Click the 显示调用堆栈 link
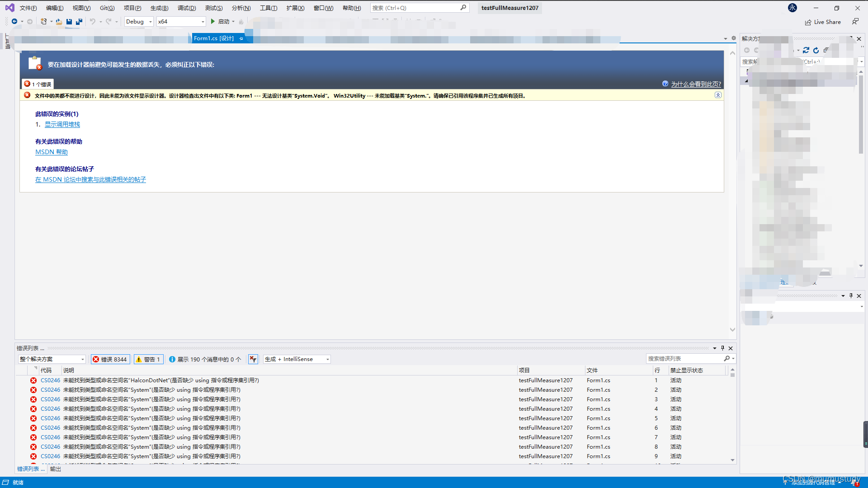Viewport: 868px width, 488px height. [x=62, y=124]
